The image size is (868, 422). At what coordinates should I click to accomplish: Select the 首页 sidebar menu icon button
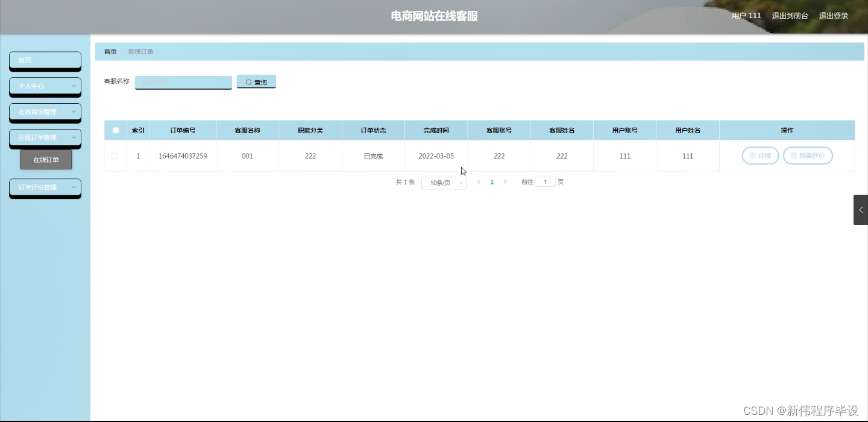click(x=45, y=60)
